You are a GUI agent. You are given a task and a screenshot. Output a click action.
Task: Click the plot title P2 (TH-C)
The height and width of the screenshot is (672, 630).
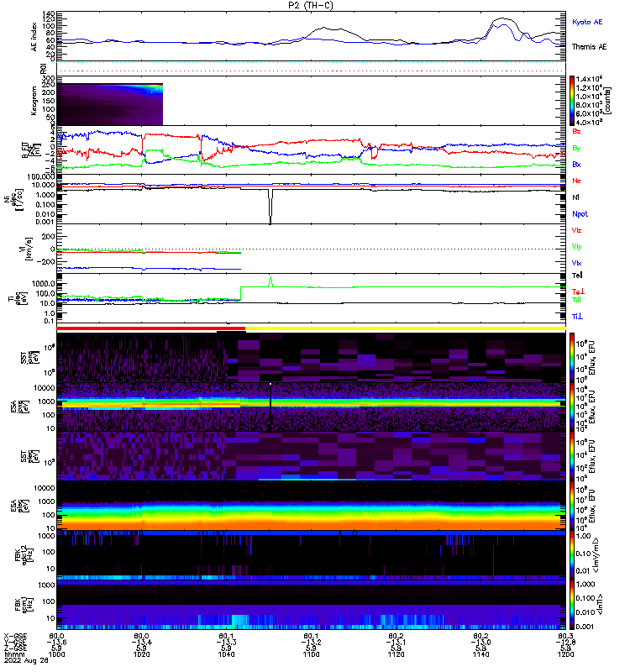tap(310, 5)
